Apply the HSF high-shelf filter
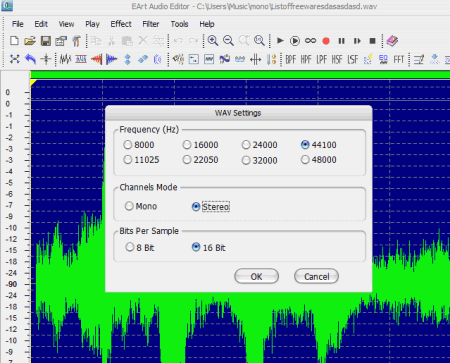Screen dimensions: 450x363 pyautogui.click(x=337, y=60)
